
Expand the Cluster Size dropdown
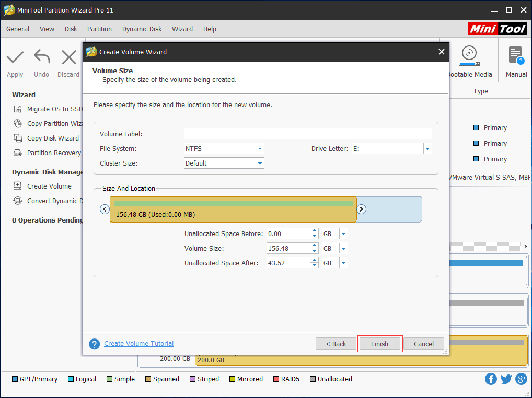[260, 162]
